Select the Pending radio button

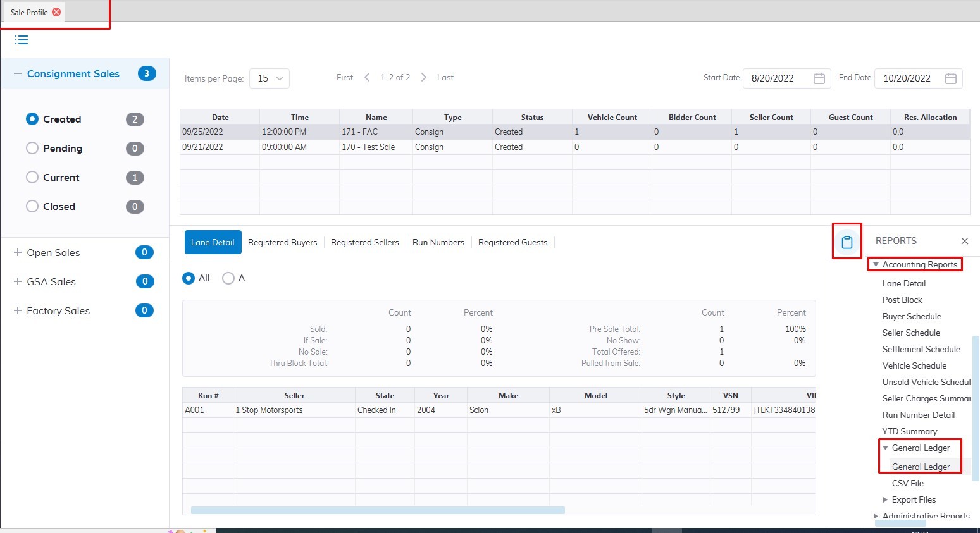pos(32,148)
